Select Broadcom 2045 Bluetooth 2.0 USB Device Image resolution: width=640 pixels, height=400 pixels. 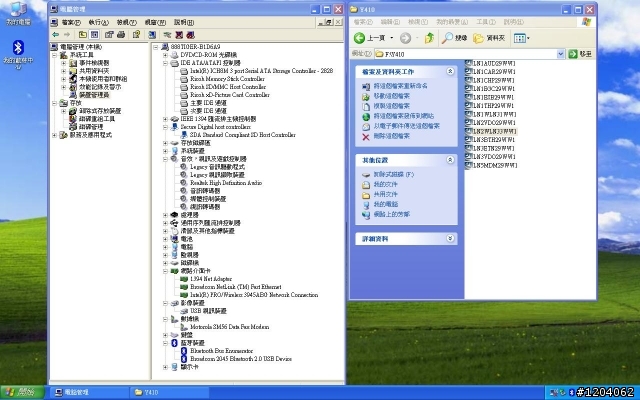tap(241, 359)
